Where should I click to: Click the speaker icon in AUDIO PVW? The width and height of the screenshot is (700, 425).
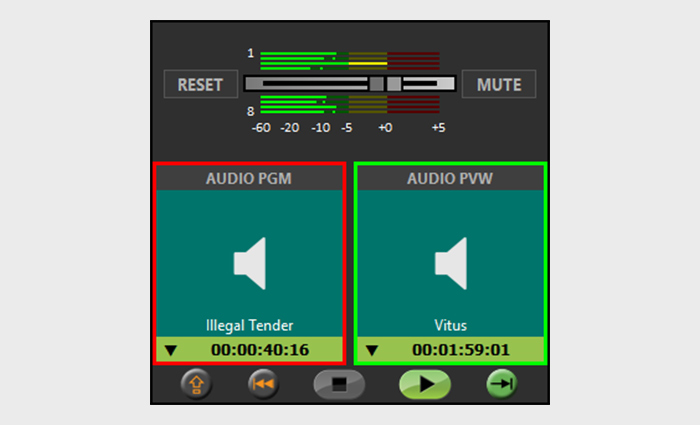coord(450,263)
